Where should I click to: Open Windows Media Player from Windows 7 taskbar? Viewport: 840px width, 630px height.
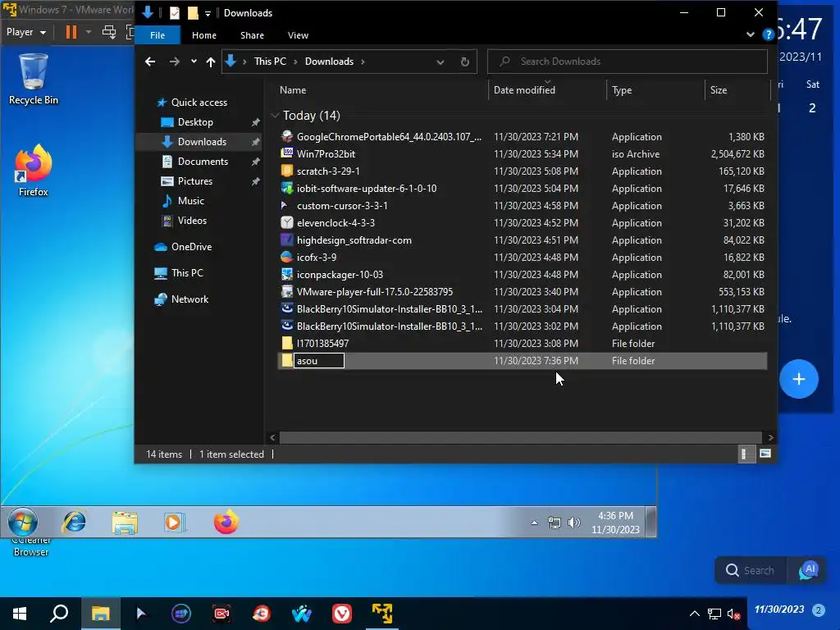tap(174, 522)
